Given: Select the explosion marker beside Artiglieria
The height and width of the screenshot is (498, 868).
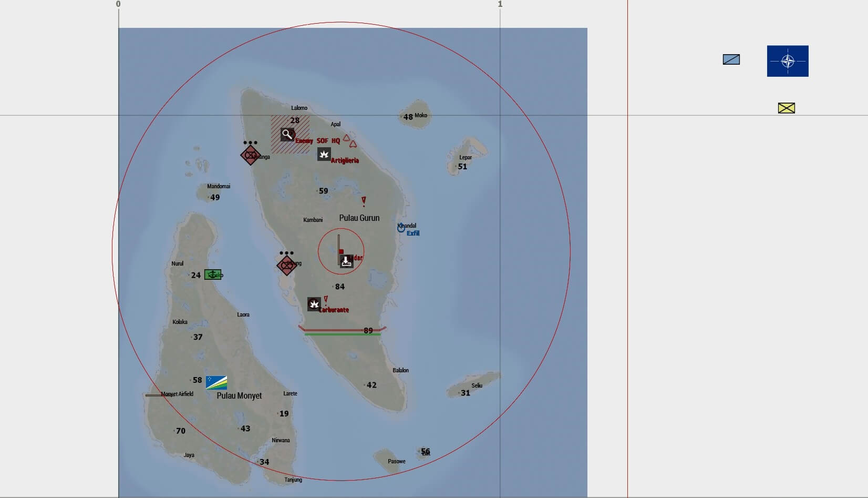Looking at the screenshot, I should tap(324, 154).
